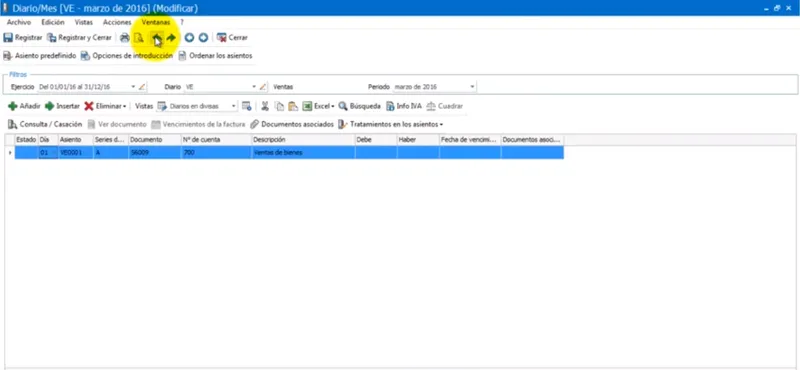The height and width of the screenshot is (370, 800).
Task: Click the Descripción column header
Action: click(x=303, y=139)
